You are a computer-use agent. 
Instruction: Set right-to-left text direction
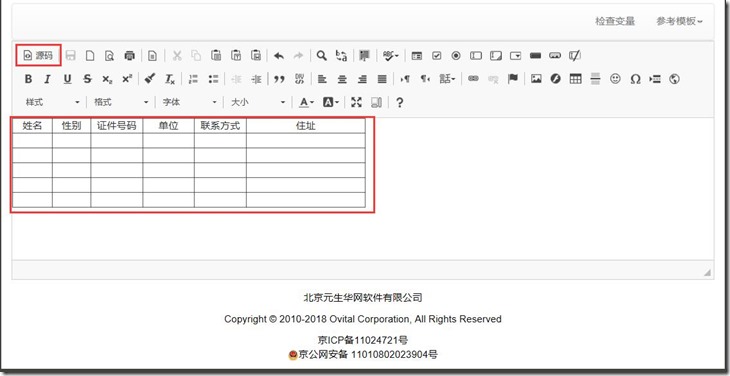[425, 79]
